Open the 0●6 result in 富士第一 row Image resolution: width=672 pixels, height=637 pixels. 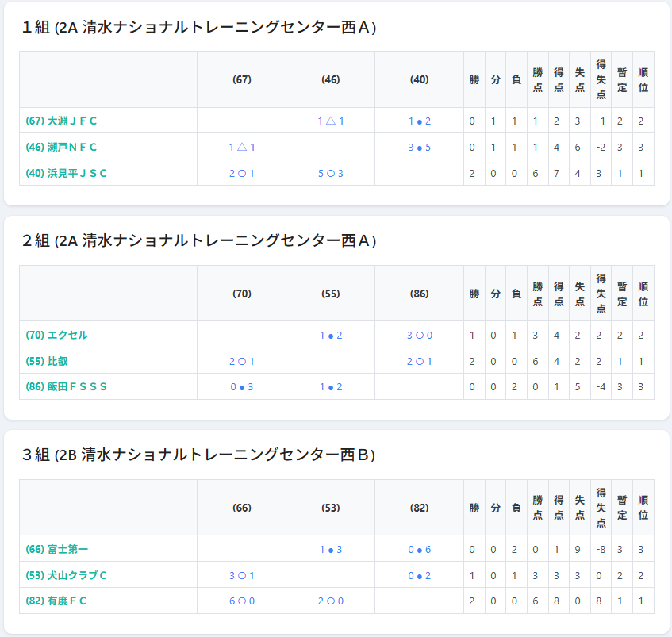[x=420, y=550]
